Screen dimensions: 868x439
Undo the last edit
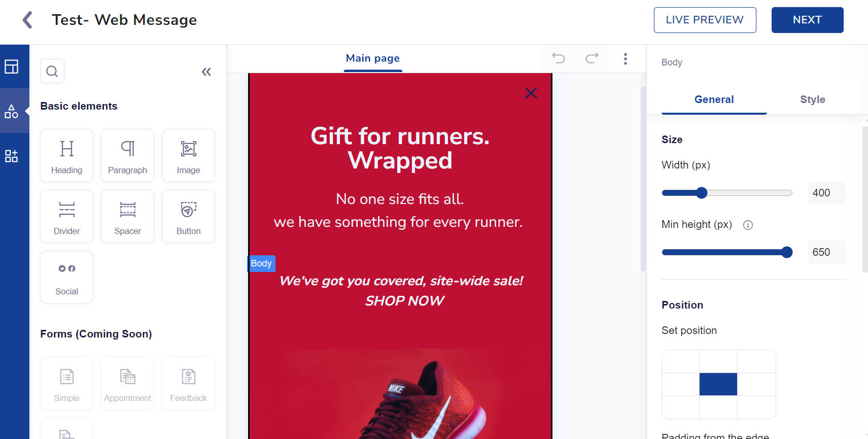point(559,58)
